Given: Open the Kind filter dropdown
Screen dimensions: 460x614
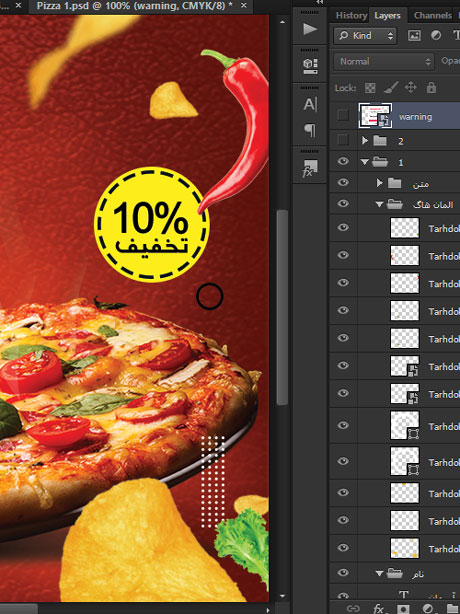Looking at the screenshot, I should click(x=365, y=36).
